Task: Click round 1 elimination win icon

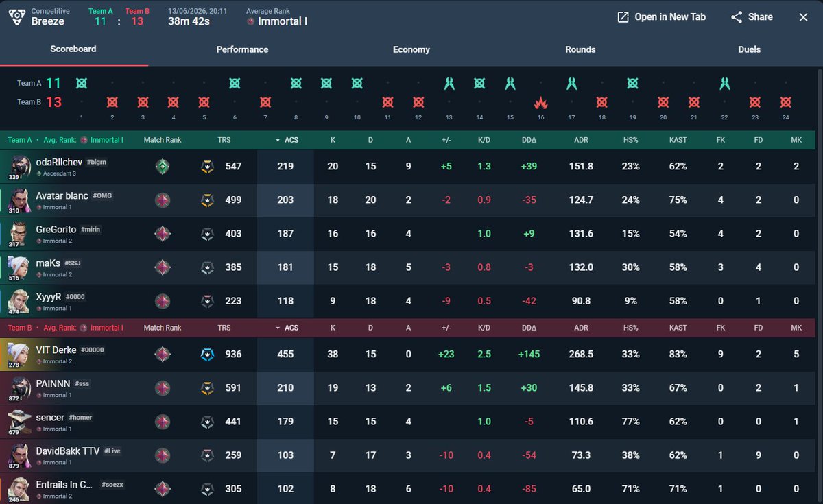Action: pos(82,84)
